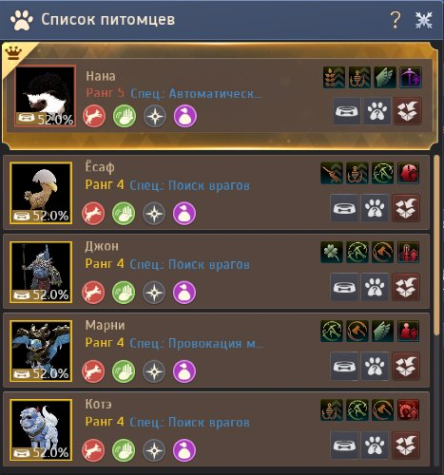Click the Автоматическ... specialty text for Нана

pyautogui.click(x=196, y=94)
